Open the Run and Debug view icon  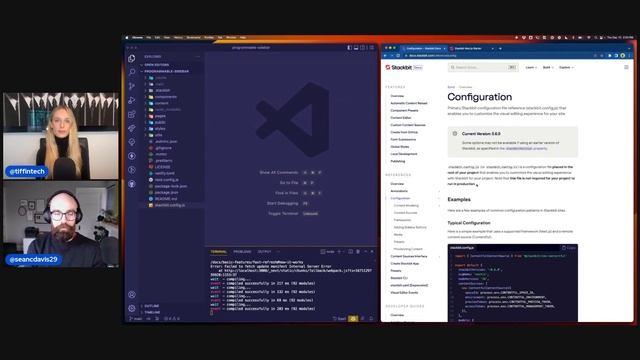tap(131, 100)
